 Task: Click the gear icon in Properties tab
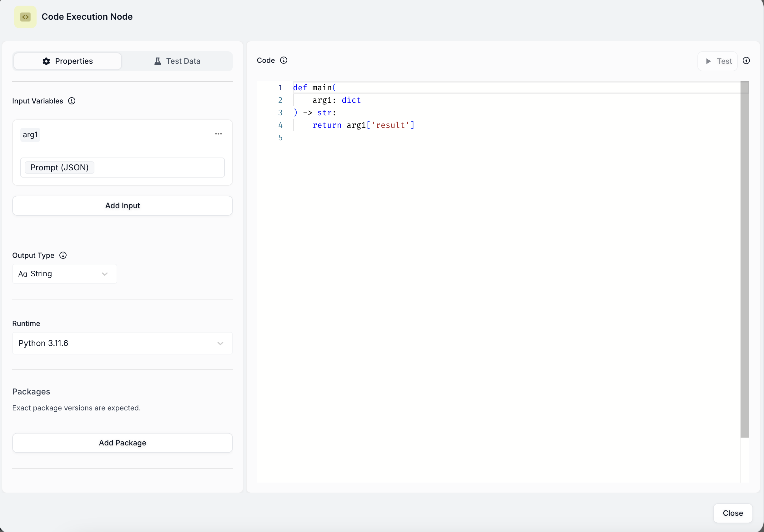coord(46,61)
